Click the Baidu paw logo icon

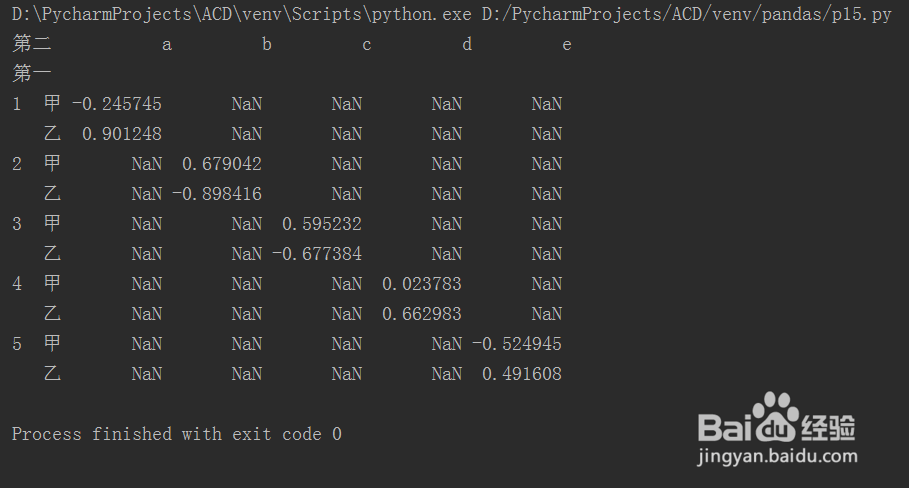click(774, 417)
